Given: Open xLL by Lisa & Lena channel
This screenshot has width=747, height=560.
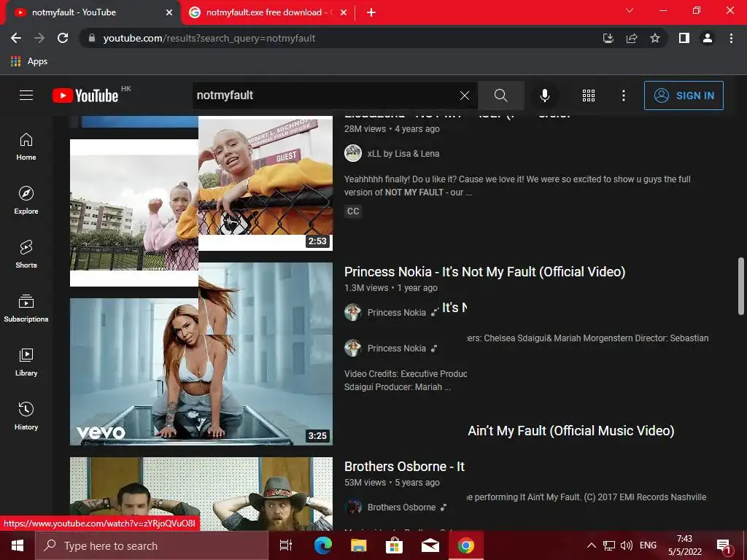Looking at the screenshot, I should [x=403, y=154].
